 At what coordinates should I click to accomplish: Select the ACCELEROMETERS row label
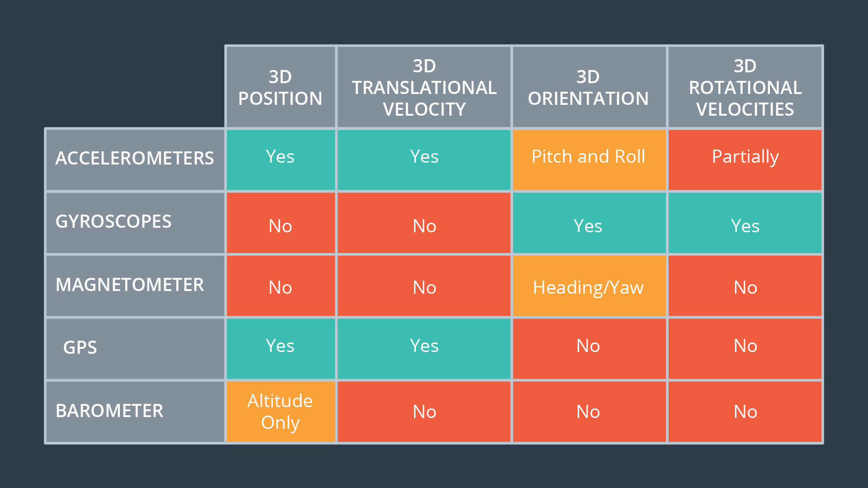[x=135, y=160]
